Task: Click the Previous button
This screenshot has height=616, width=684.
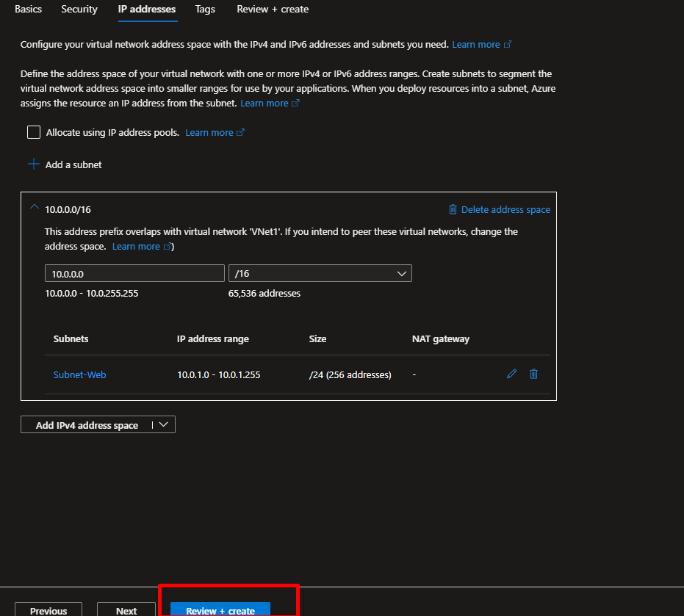Action: 48,610
